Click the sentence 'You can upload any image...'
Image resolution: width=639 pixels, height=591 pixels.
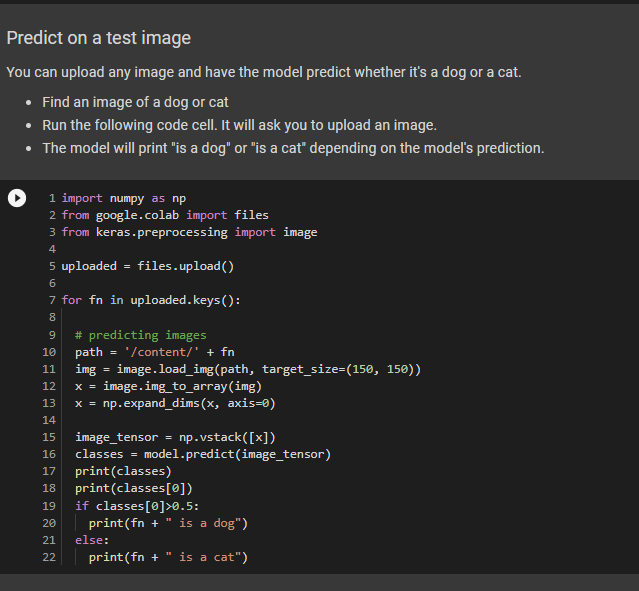click(264, 72)
